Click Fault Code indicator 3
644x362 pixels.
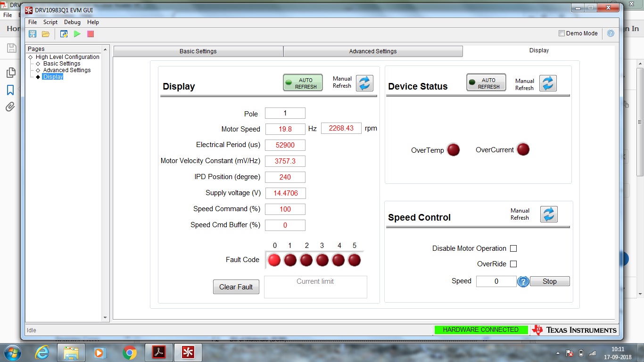pos(322,260)
